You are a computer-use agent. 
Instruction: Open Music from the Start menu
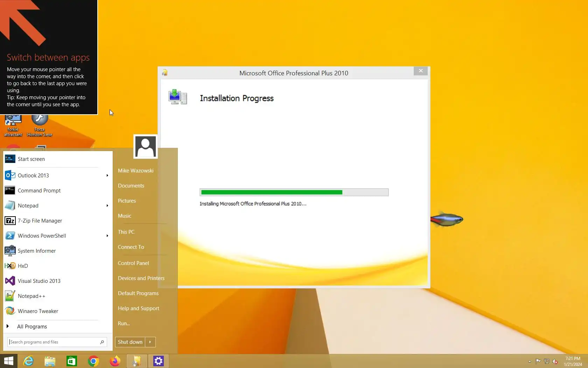click(x=125, y=216)
